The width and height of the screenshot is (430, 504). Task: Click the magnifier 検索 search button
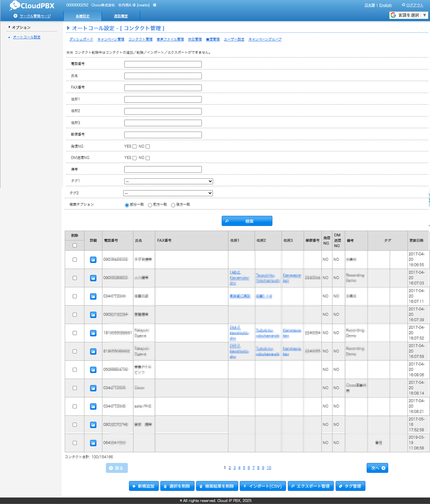click(x=247, y=221)
